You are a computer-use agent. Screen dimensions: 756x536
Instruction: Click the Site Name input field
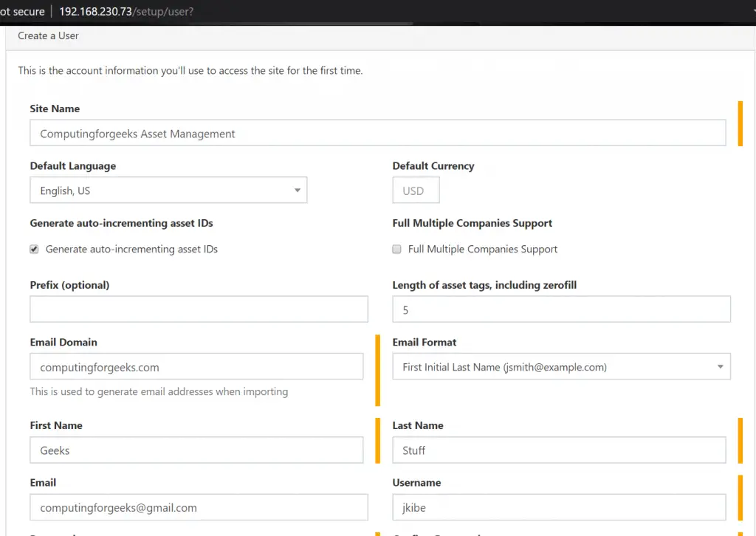click(x=377, y=133)
